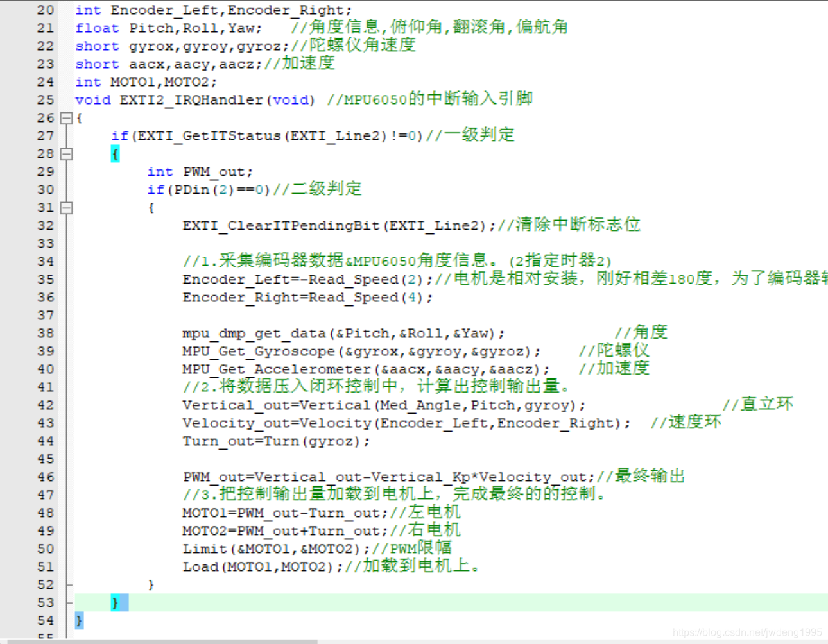The image size is (828, 644).
Task: Click the 'MPU_Get_Gyroscope' call
Action: 259,352
